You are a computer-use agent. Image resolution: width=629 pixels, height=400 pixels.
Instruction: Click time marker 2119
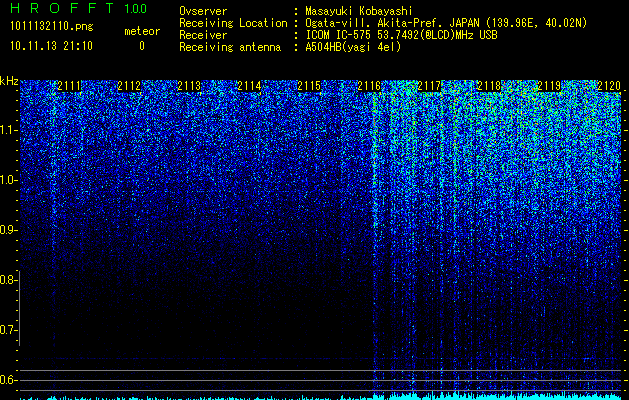[549, 86]
